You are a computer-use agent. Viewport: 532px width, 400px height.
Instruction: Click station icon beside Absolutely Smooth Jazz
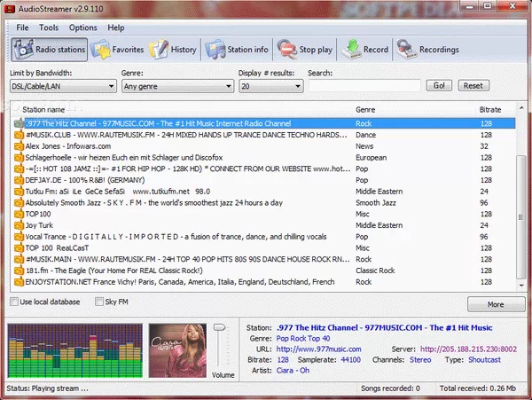[x=19, y=203]
